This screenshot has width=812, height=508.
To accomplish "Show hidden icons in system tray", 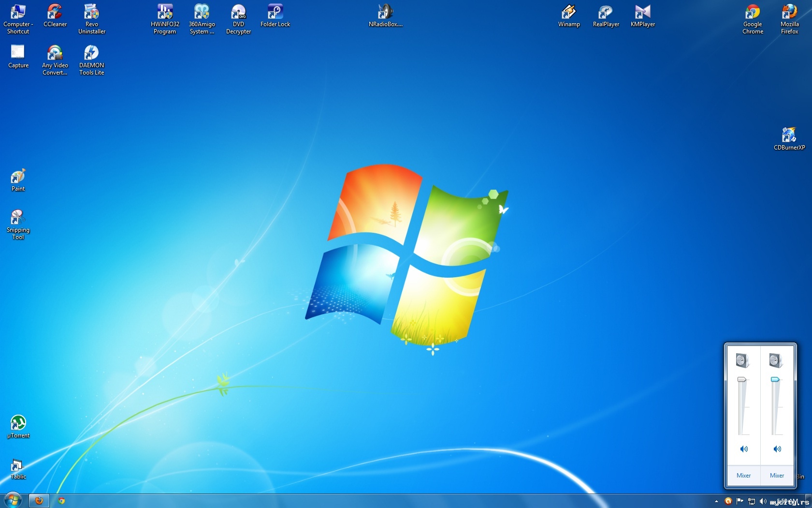I will (716, 501).
